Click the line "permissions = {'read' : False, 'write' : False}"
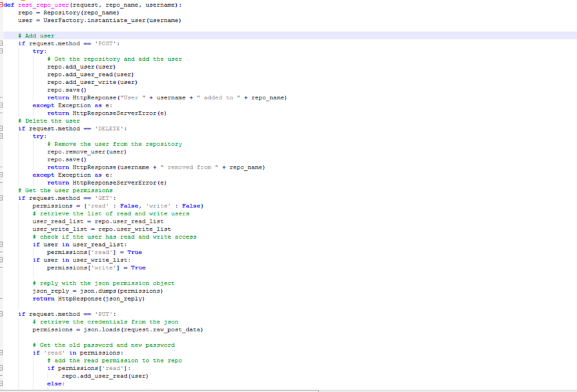Screen dimensions: 577x392 tap(118, 205)
